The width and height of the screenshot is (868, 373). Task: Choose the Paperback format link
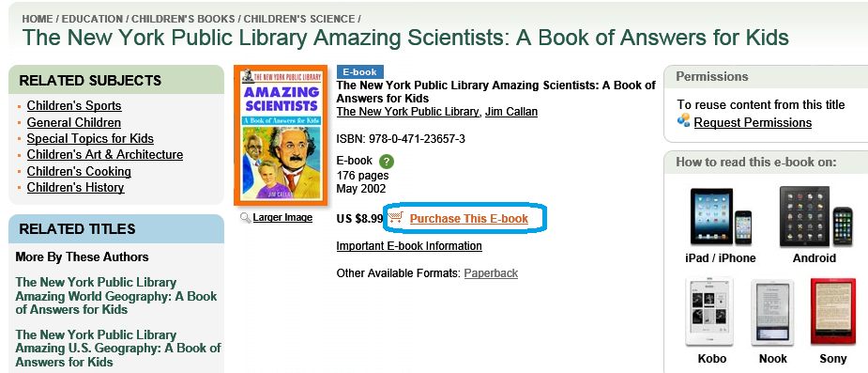tap(491, 273)
